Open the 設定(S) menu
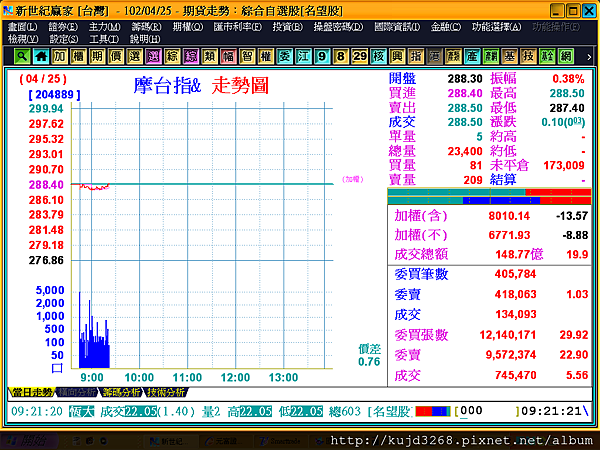The image size is (600, 450). [x=64, y=39]
